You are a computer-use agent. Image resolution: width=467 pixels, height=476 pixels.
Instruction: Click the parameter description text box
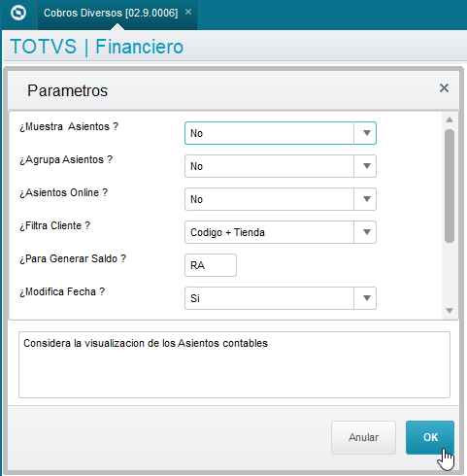coord(234,364)
